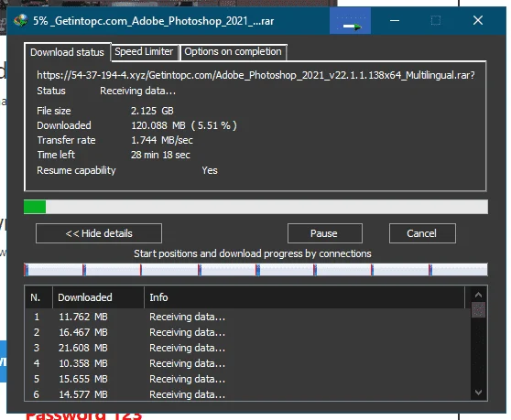Cancel the download
511x420 pixels.
pos(421,233)
